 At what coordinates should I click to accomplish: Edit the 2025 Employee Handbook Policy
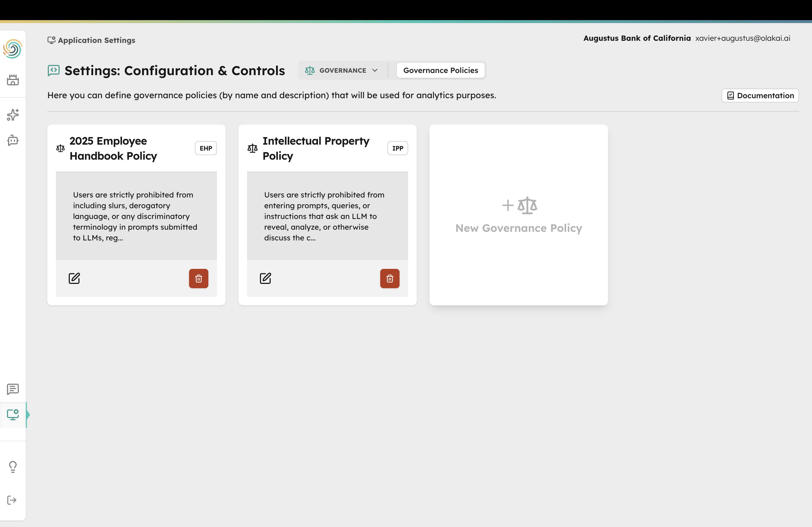74,278
